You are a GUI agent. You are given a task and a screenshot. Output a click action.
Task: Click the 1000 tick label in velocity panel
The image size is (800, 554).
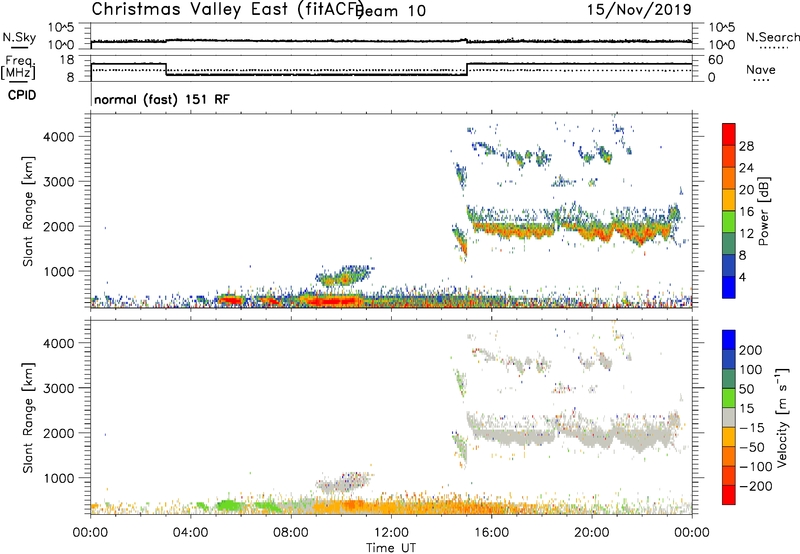59,478
